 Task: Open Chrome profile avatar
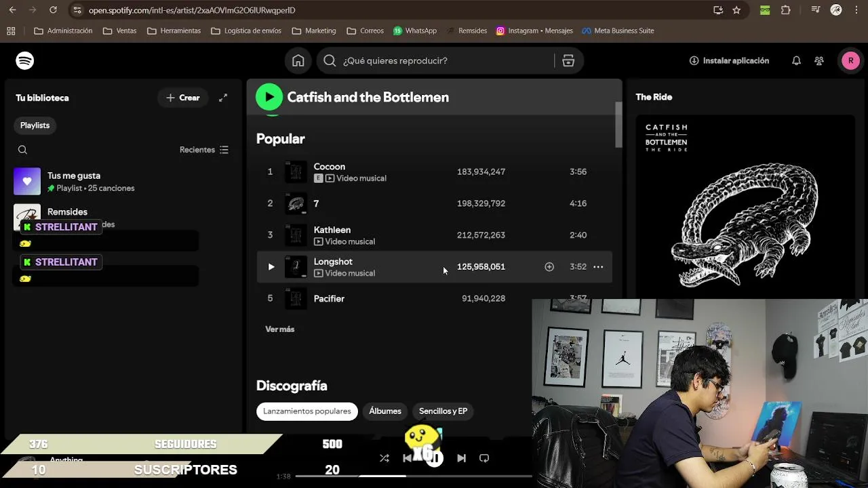[x=836, y=10]
